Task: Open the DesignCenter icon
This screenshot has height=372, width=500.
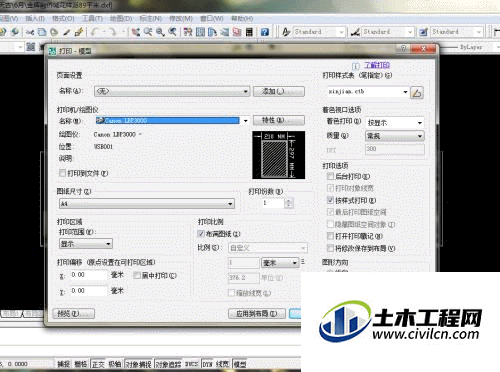Action: tap(200, 32)
